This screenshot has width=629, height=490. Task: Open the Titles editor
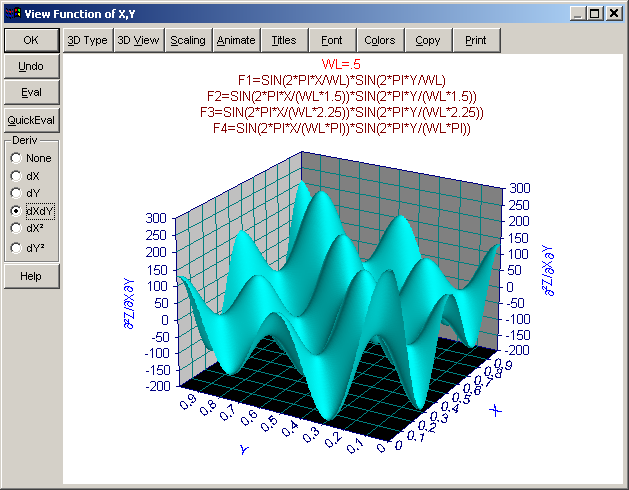[284, 40]
